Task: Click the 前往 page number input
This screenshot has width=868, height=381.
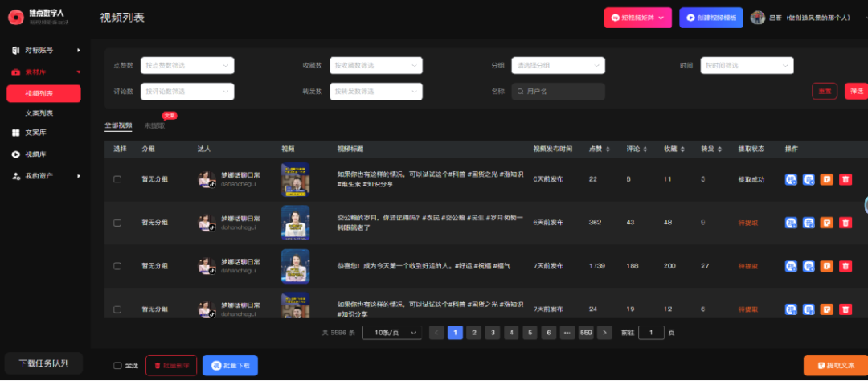Action: pyautogui.click(x=652, y=332)
